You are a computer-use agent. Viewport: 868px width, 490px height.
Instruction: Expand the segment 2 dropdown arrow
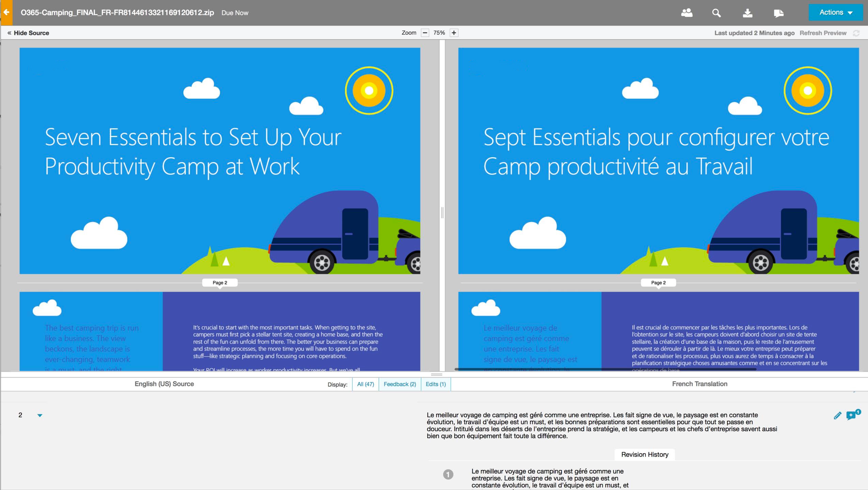click(40, 415)
